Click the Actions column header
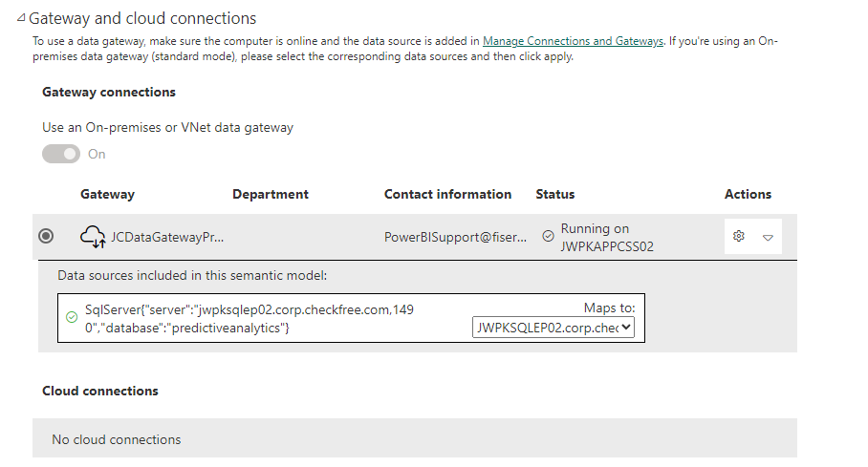 (748, 194)
